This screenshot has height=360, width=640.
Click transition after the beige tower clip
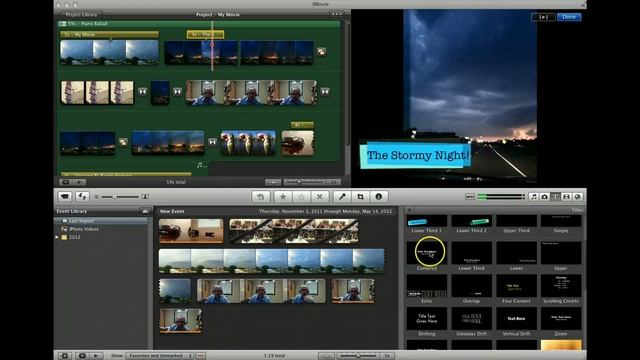142,92
